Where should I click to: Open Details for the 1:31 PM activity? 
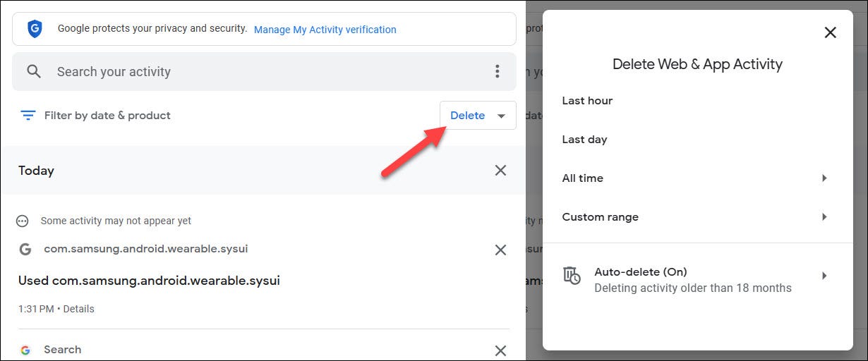click(78, 309)
